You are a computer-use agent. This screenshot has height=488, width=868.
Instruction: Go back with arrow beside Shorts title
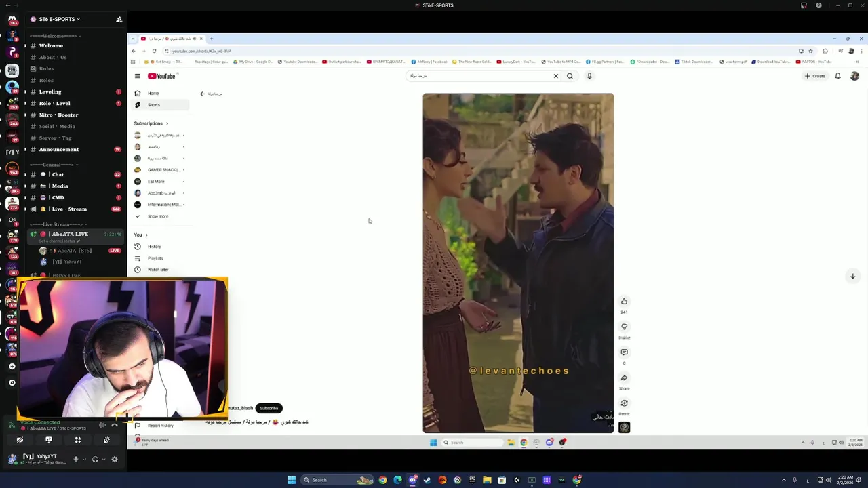tap(202, 94)
